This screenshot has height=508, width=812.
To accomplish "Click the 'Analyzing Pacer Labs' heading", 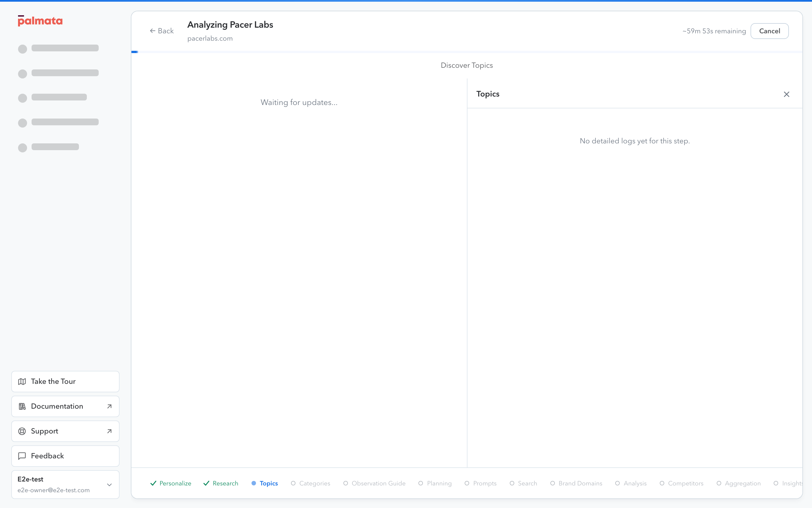I will [230, 25].
